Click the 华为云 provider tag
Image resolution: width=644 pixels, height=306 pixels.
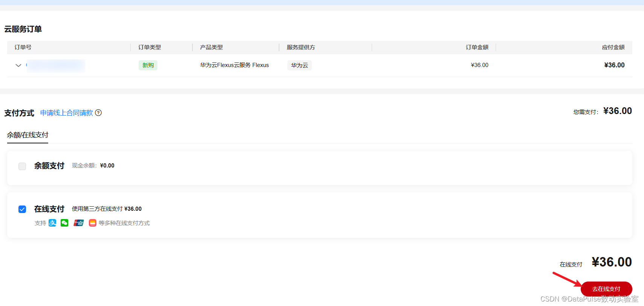click(x=299, y=65)
